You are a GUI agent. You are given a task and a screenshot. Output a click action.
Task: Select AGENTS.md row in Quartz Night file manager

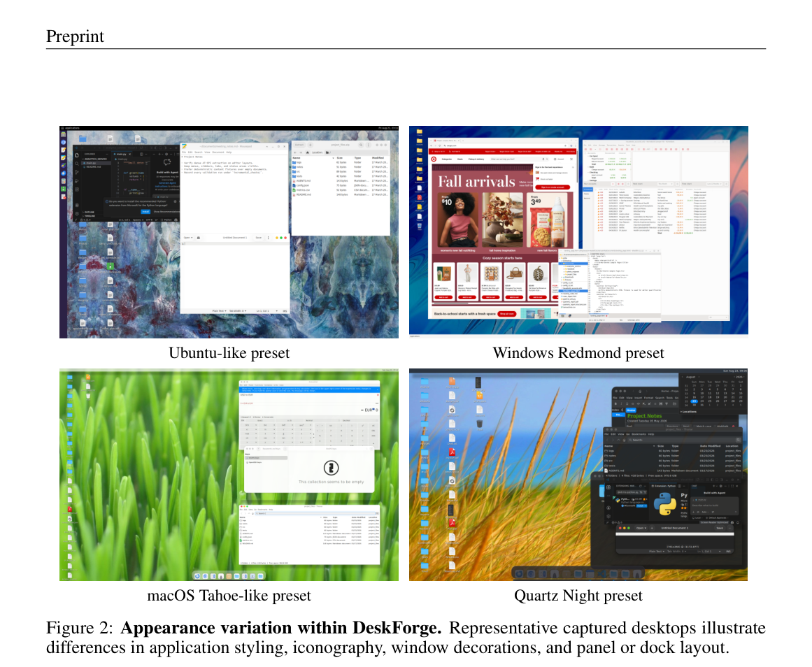(673, 471)
